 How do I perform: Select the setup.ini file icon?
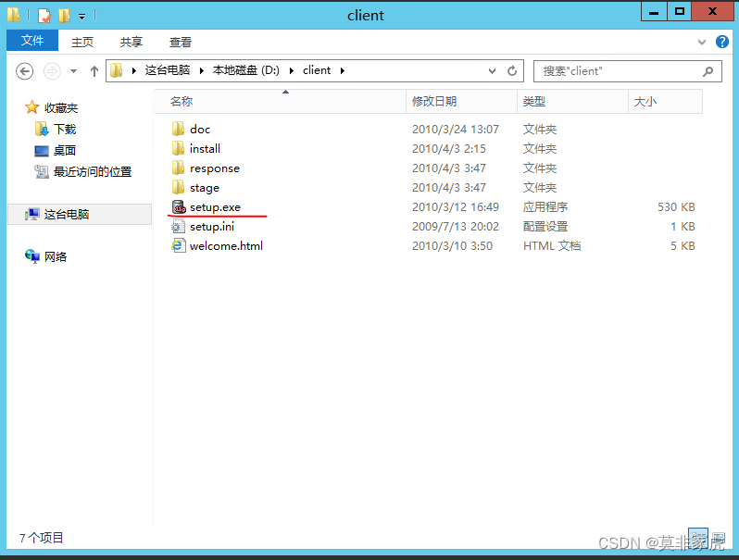point(178,227)
